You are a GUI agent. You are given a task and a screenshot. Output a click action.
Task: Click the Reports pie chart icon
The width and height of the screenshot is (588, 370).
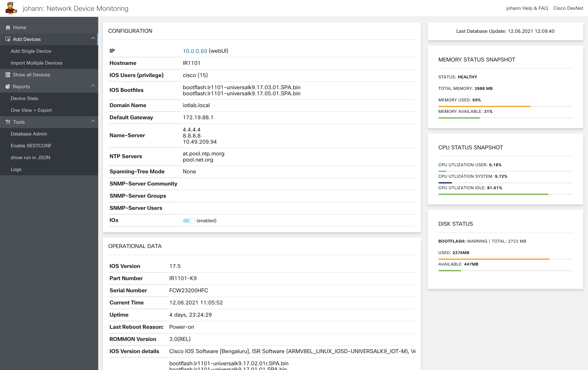8,87
